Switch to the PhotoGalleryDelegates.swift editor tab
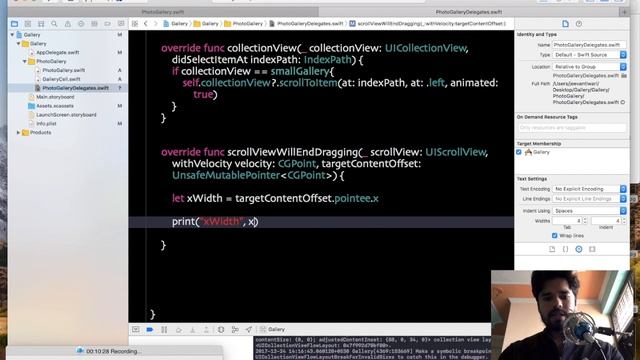This screenshot has height=360, width=640. 469,12
